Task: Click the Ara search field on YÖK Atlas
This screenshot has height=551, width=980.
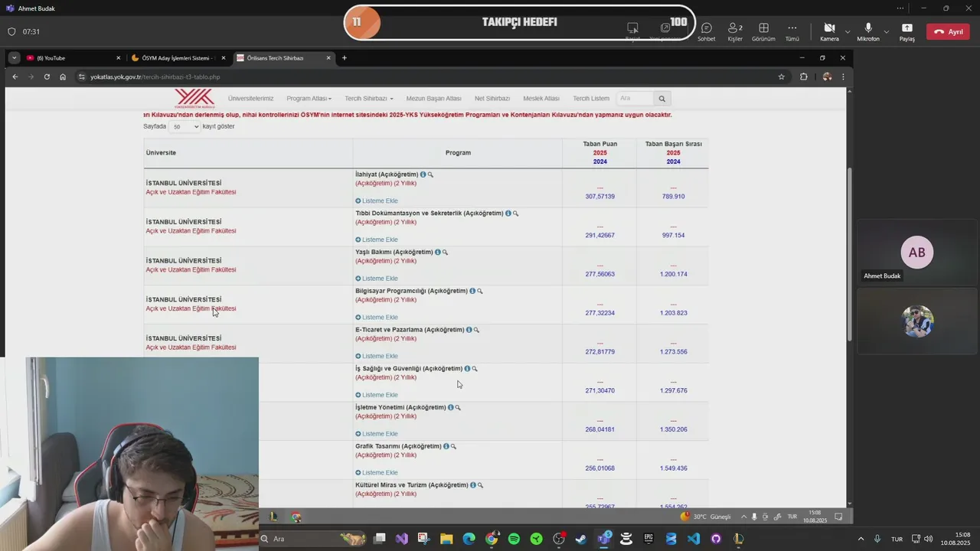Action: coord(635,99)
